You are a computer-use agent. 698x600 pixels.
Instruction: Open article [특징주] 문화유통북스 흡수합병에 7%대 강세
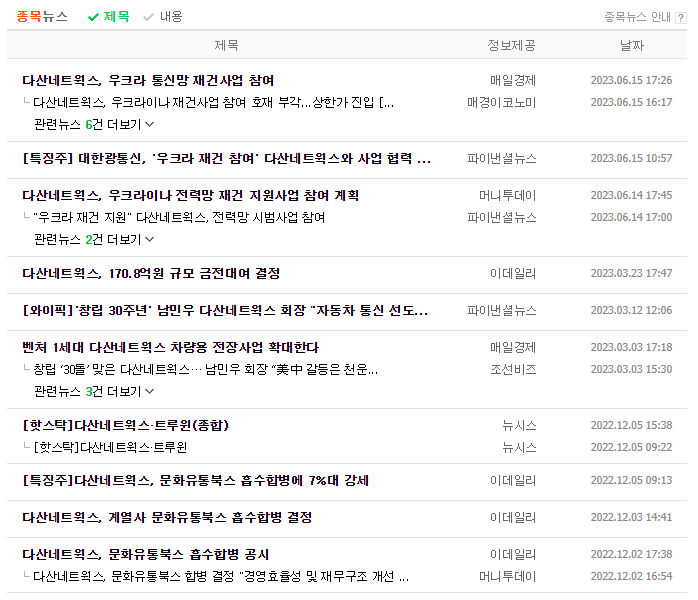(195, 481)
